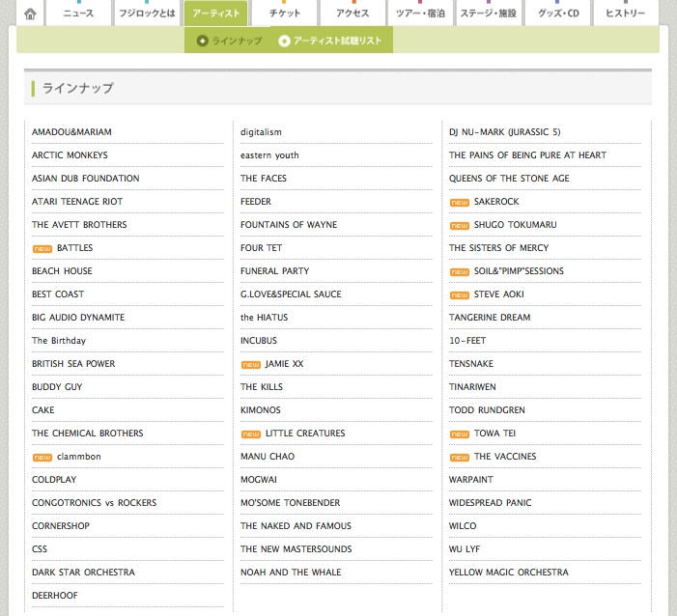The height and width of the screenshot is (616, 677).
Task: Click the new badge next to JAMIE XX
Action: [251, 365]
